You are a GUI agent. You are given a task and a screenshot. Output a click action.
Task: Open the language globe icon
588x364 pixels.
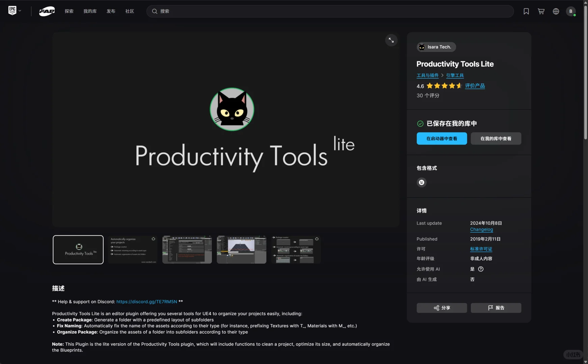556,11
